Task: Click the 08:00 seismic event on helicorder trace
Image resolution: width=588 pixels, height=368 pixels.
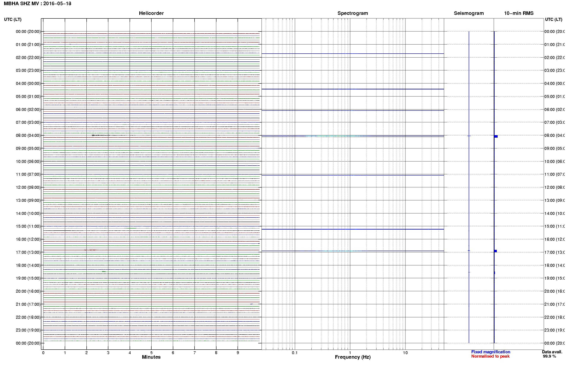Action: click(101, 135)
